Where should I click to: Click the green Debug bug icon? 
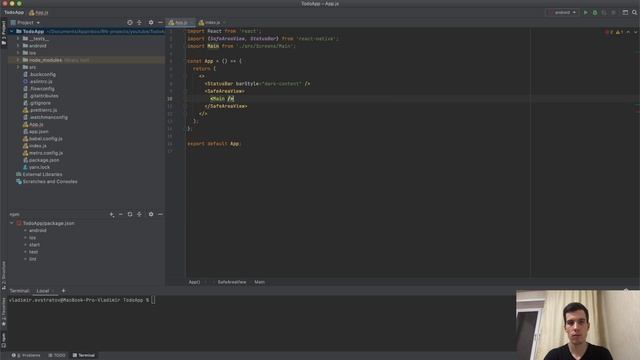click(595, 13)
